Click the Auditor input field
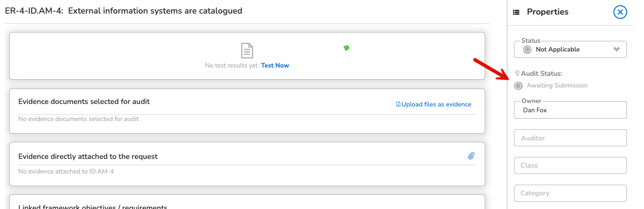The height and width of the screenshot is (209, 644). coord(570,138)
